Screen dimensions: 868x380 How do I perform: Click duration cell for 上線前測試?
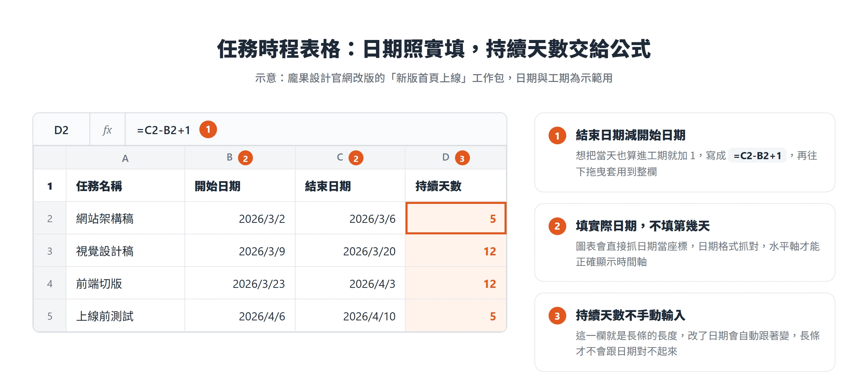coord(456,316)
